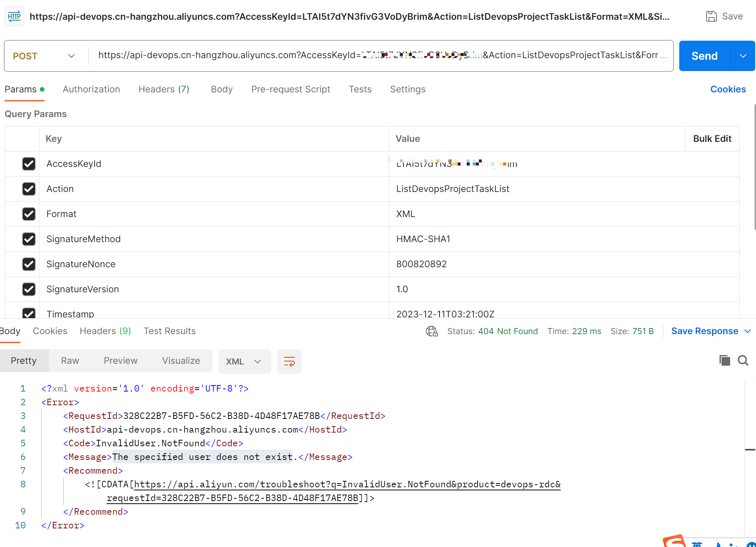
Task: Search the response with magnifier icon
Action: tap(743, 360)
